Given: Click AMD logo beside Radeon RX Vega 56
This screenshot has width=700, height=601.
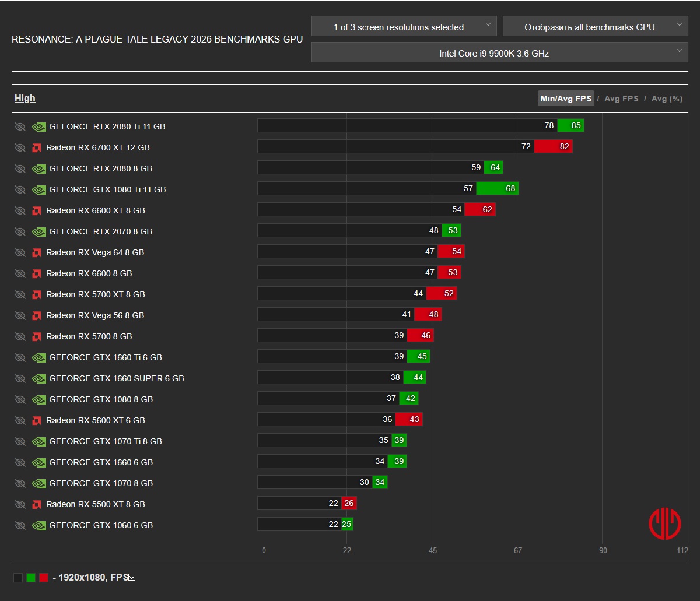Looking at the screenshot, I should pos(36,315).
